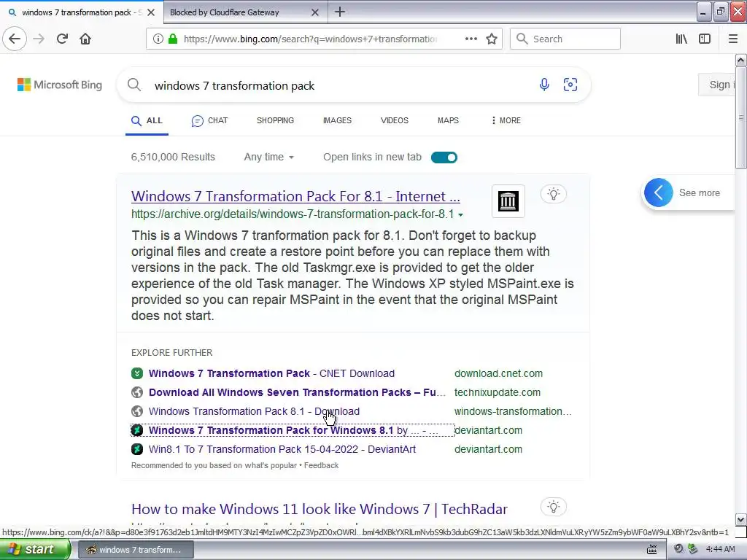Image resolution: width=747 pixels, height=560 pixels.
Task: Open the MORE search categories menu
Action: [x=506, y=120]
